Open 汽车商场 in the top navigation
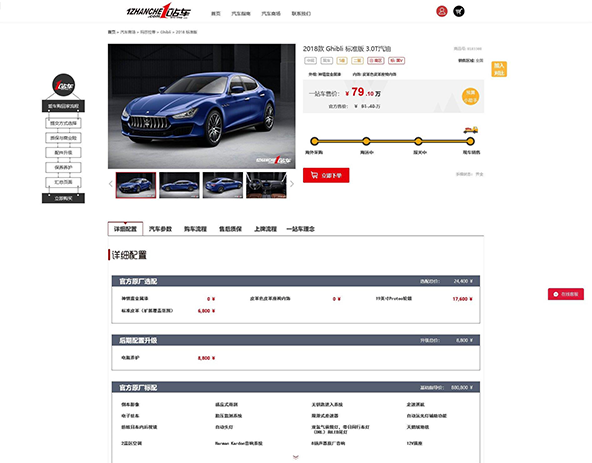Screen dimensions: 592x463 271,14
